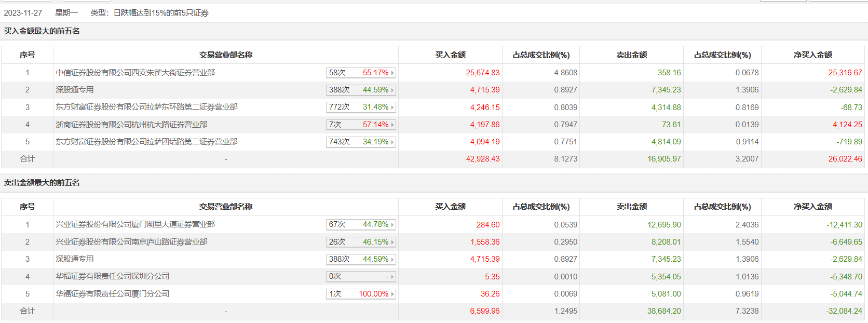The height and width of the screenshot is (323, 868).
Task: Click the 卖出金额最大的前五名 section heading
Action: pos(42,183)
